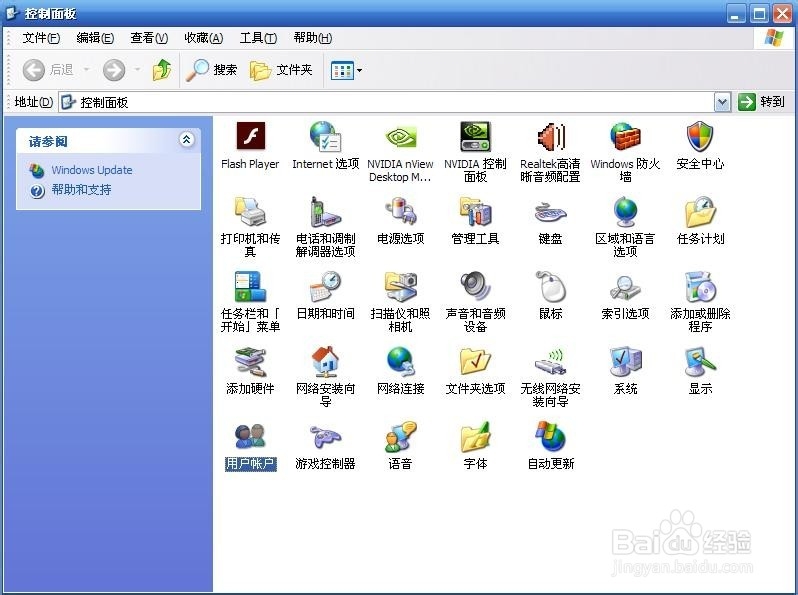Open the 查看(V) menu

click(x=149, y=38)
